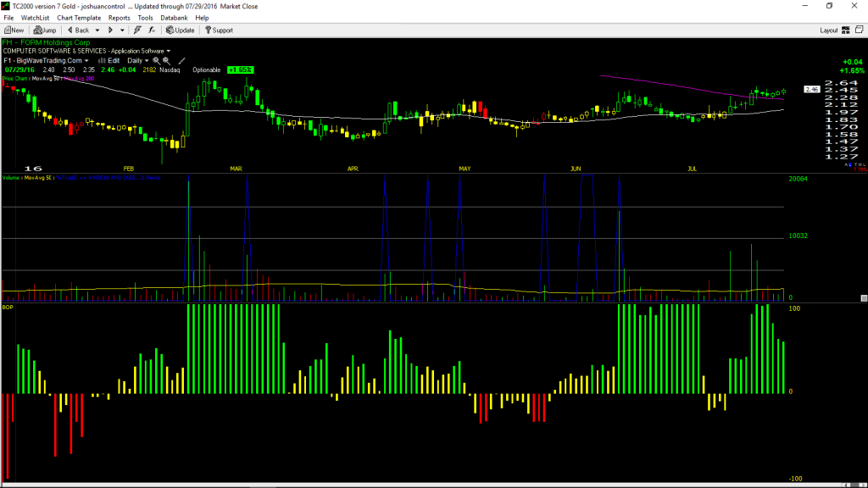
Task: Expand the Back history dropdown arrow
Action: (97, 30)
